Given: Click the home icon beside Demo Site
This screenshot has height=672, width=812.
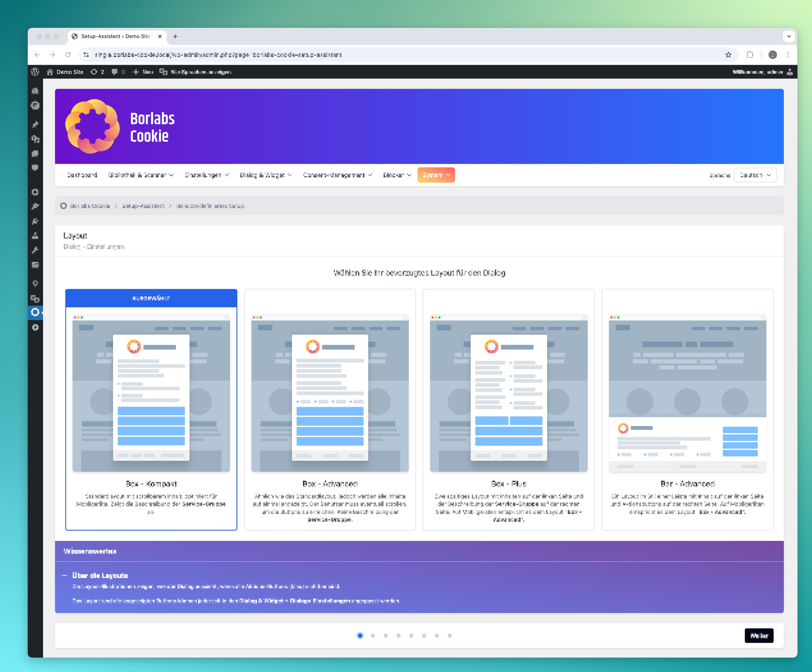Looking at the screenshot, I should click(x=50, y=72).
